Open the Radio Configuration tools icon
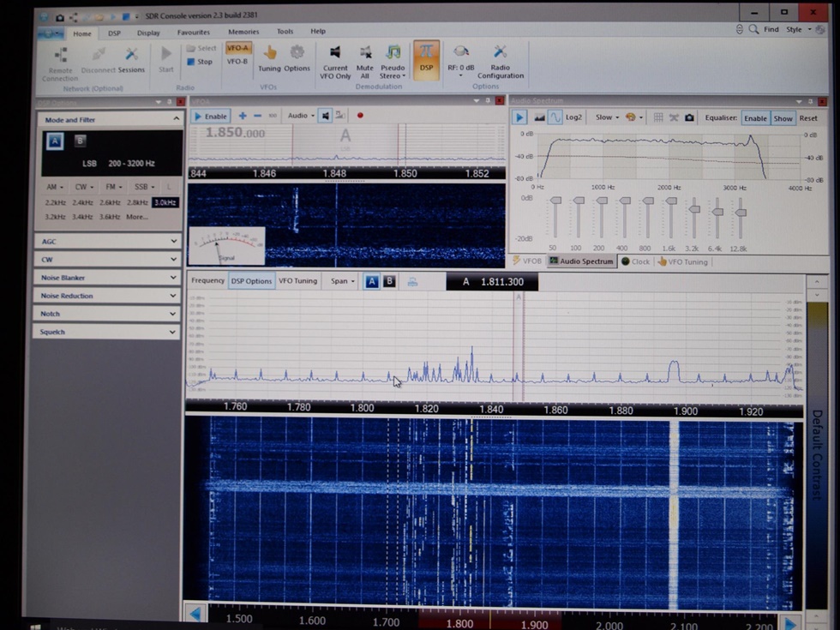840x630 pixels. [501, 53]
